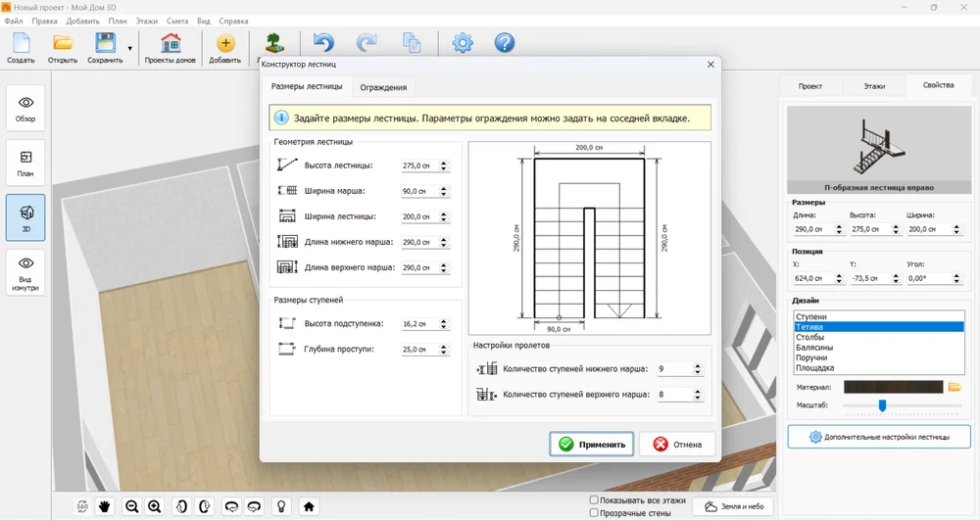Expand the Сохранить dropdown arrow

[x=130, y=48]
